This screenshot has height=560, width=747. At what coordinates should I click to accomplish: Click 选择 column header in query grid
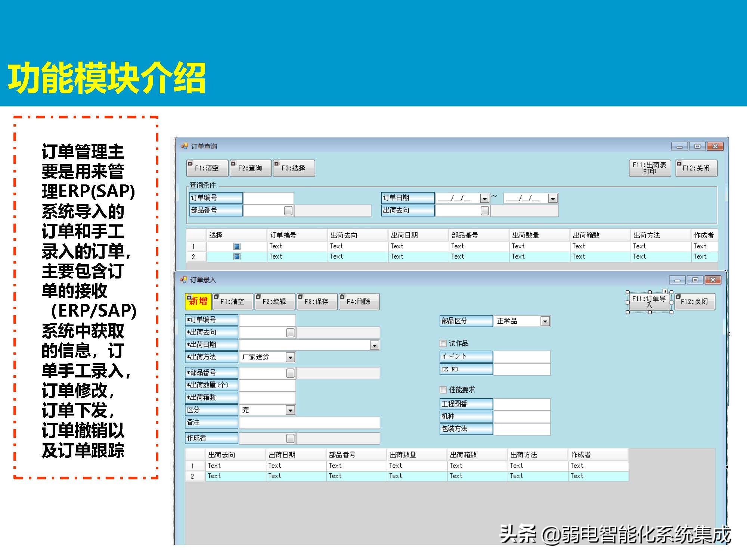237,235
